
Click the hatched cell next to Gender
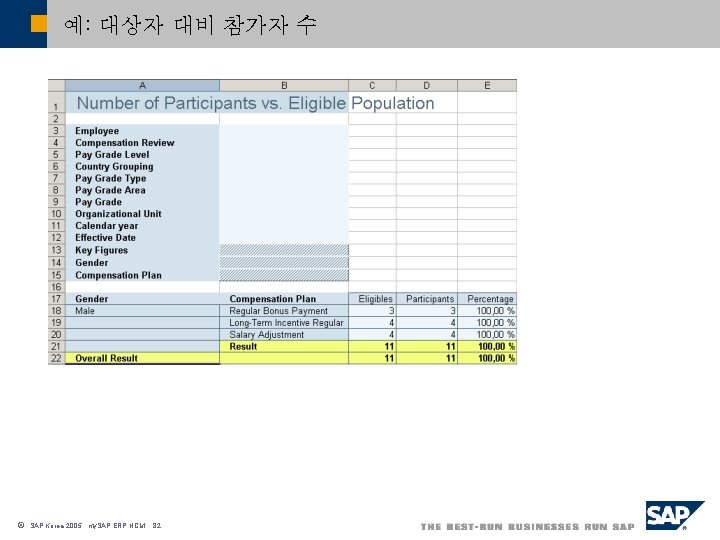[x=284, y=263]
